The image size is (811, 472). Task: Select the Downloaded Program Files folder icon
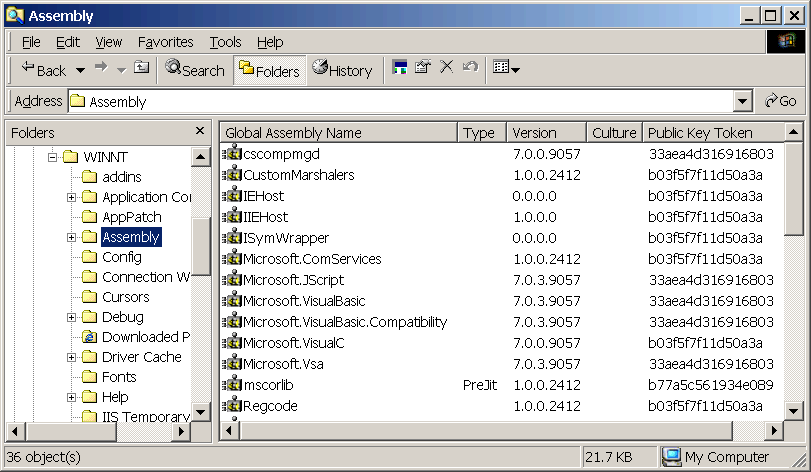(x=89, y=337)
